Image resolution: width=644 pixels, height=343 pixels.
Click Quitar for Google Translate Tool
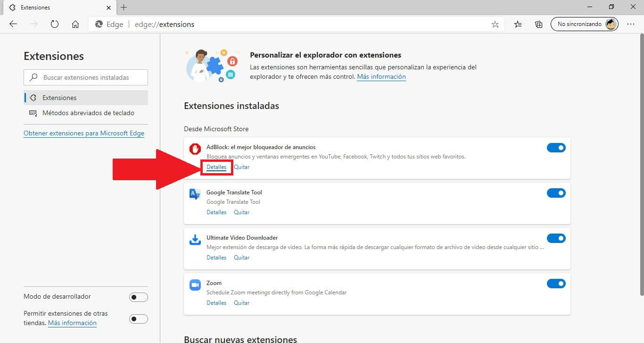coord(242,212)
